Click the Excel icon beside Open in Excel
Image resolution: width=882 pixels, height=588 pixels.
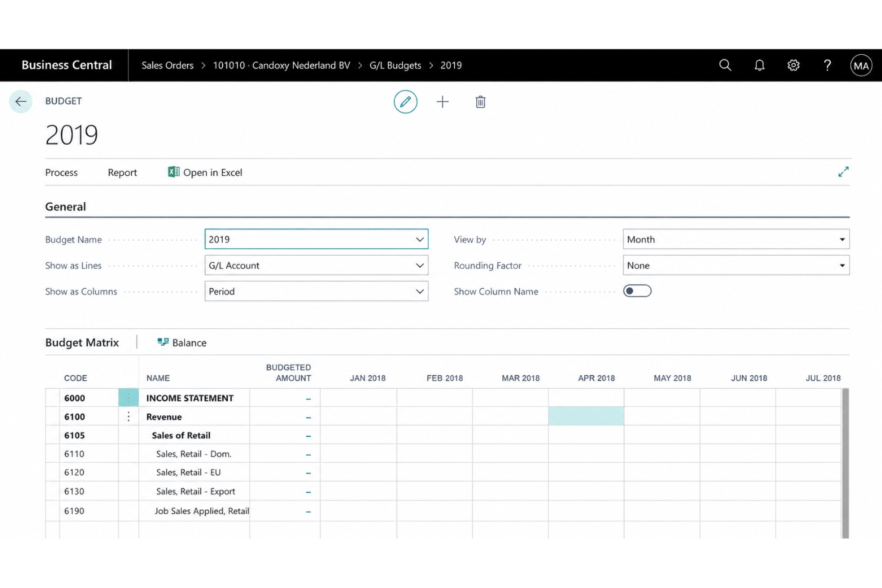tap(173, 172)
